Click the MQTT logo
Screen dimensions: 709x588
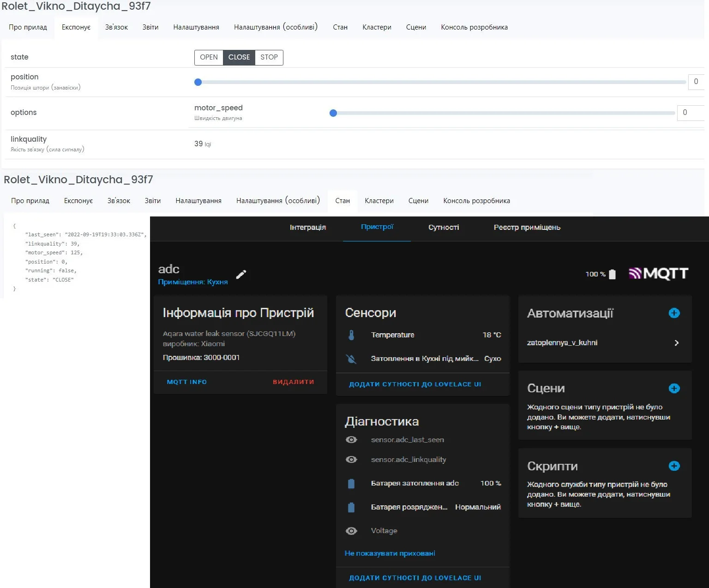click(x=659, y=274)
